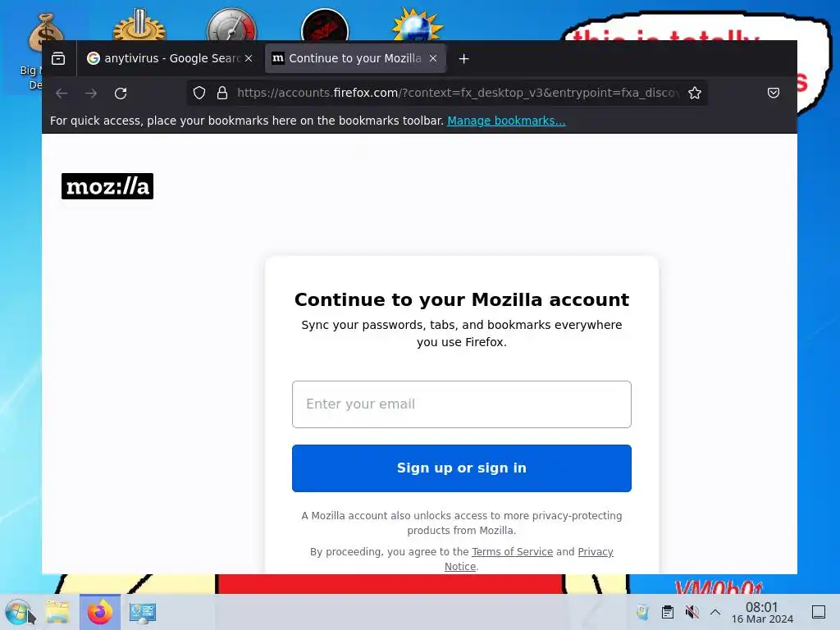Select the Continue to your Mozilla tab
The width and height of the screenshot is (840, 630).
pos(354,58)
